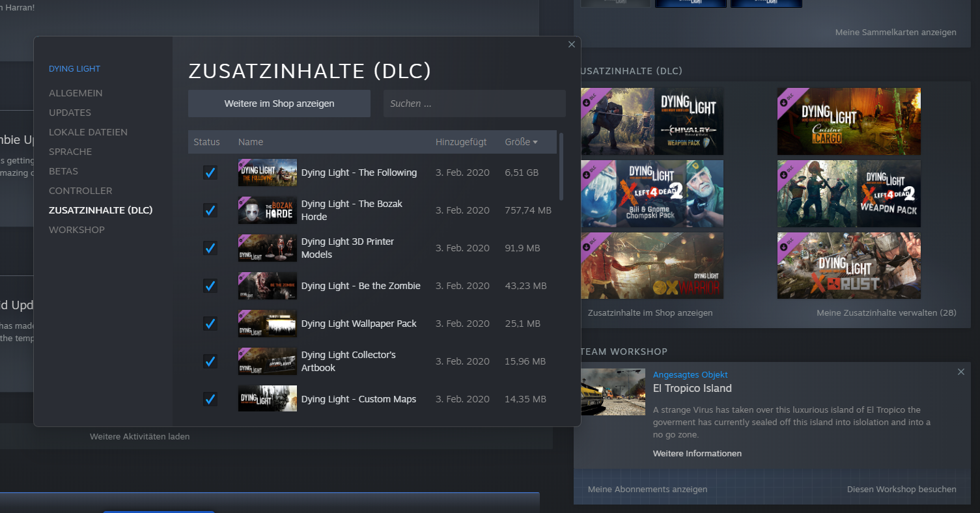Click Meine Sammelkarten anzeigen

(895, 32)
